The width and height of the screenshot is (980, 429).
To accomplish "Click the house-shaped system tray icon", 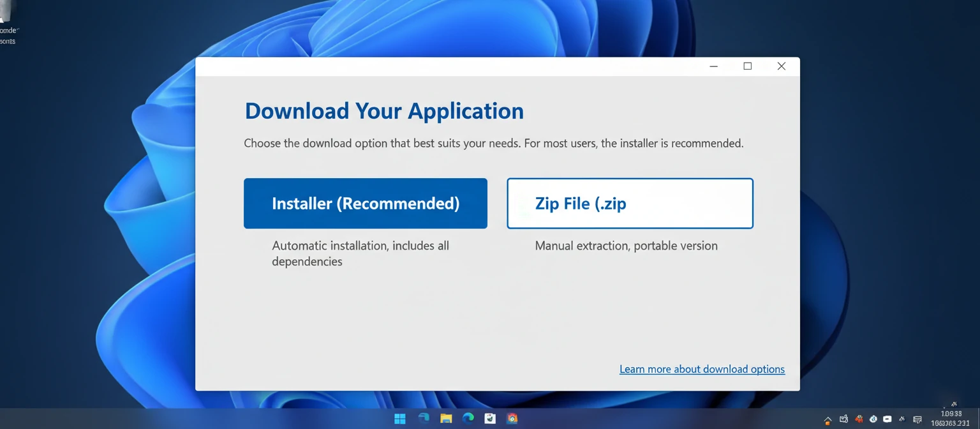I will click(828, 419).
